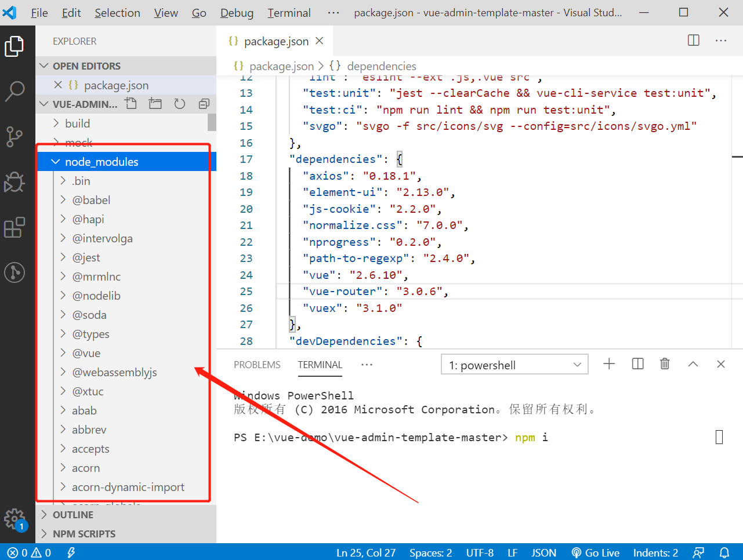Screen dimensions: 743x560
Task: Change LF end of line sequence
Action: point(512,552)
